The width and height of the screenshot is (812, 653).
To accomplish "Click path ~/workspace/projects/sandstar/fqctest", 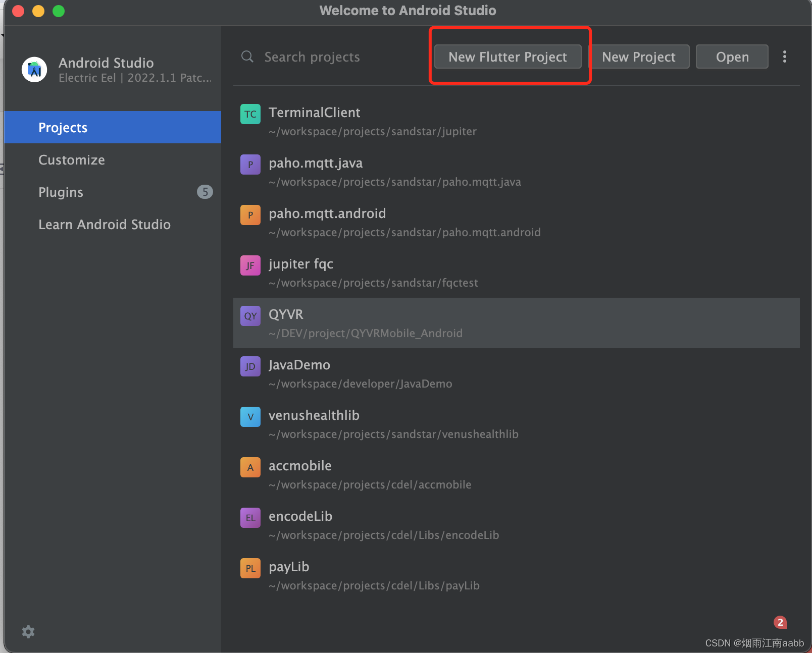I will pyautogui.click(x=373, y=283).
